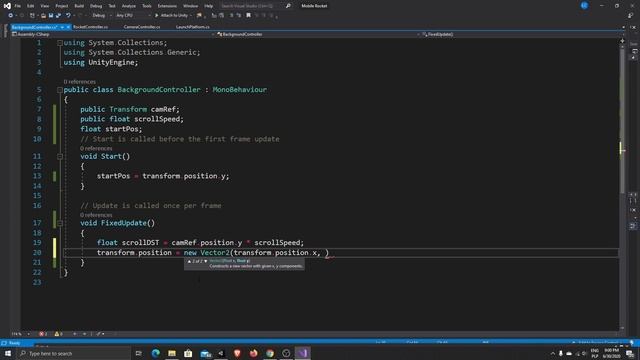Open the Build menu
The height and width of the screenshot is (360, 640).
pos(79,6)
